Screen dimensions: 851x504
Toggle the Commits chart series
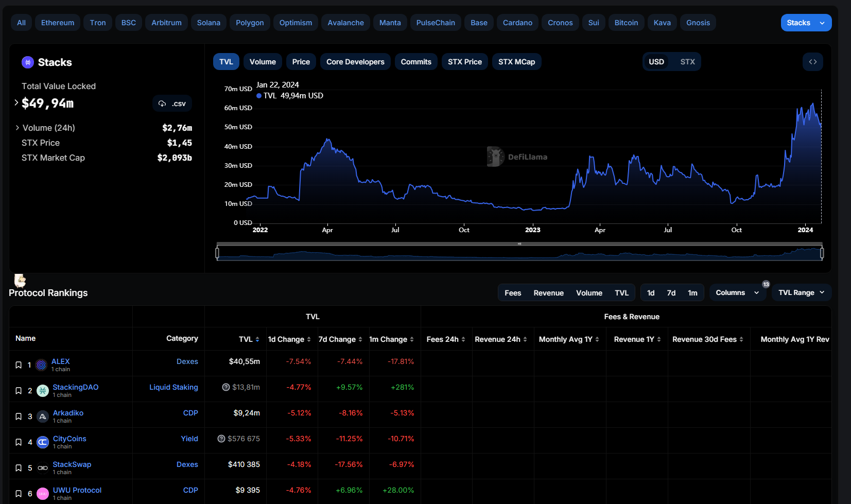[x=416, y=62]
